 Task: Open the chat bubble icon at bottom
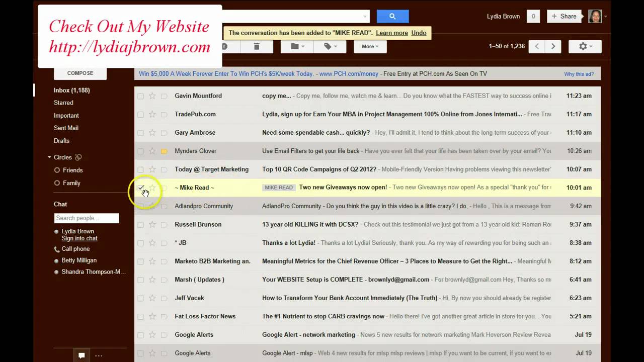[x=82, y=355]
